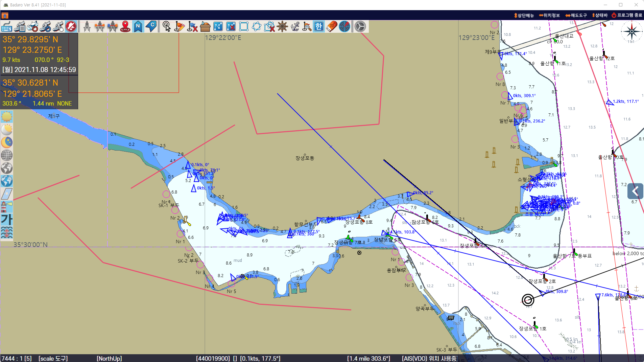This screenshot has height=362, width=644.
Task: Open the ship list notes icon
Action: [x=20, y=26]
